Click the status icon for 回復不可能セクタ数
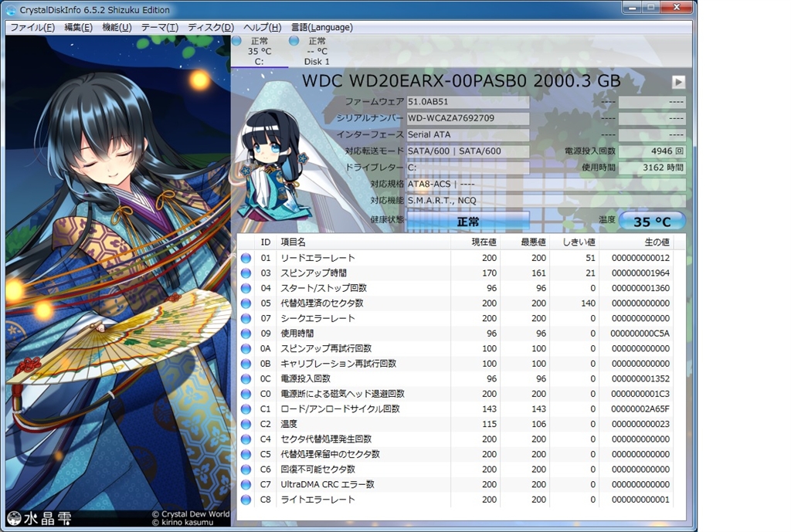This screenshot has height=532, width=791. point(246,469)
